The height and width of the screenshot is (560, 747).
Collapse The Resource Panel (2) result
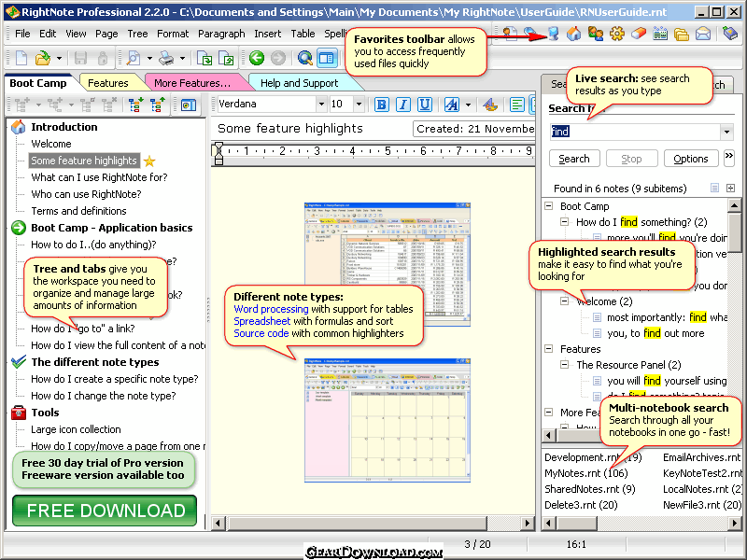click(565, 365)
